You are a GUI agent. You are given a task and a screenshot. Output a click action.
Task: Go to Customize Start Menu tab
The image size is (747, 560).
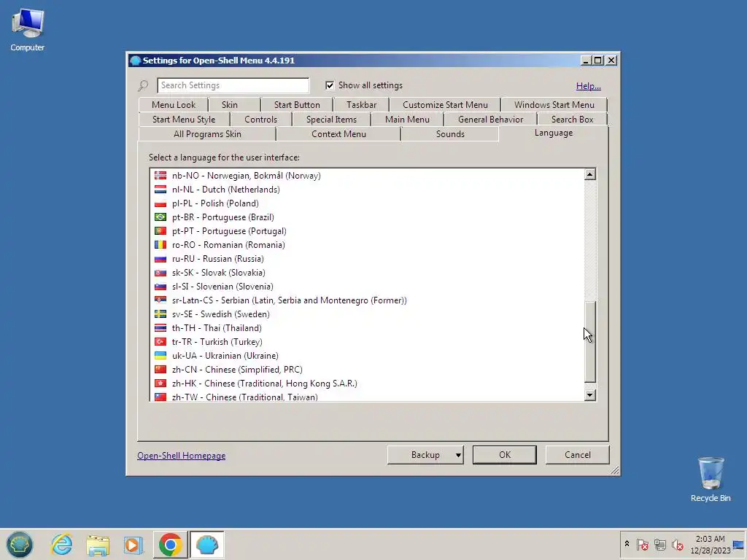pos(445,105)
